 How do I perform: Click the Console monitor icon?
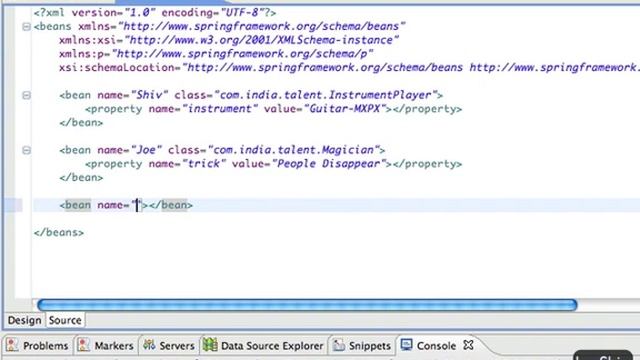(406, 345)
